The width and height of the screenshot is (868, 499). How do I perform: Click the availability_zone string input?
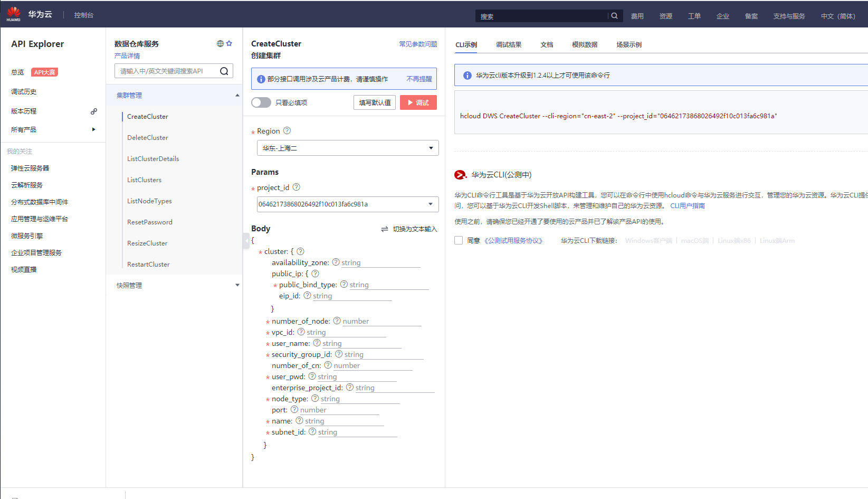click(x=380, y=262)
